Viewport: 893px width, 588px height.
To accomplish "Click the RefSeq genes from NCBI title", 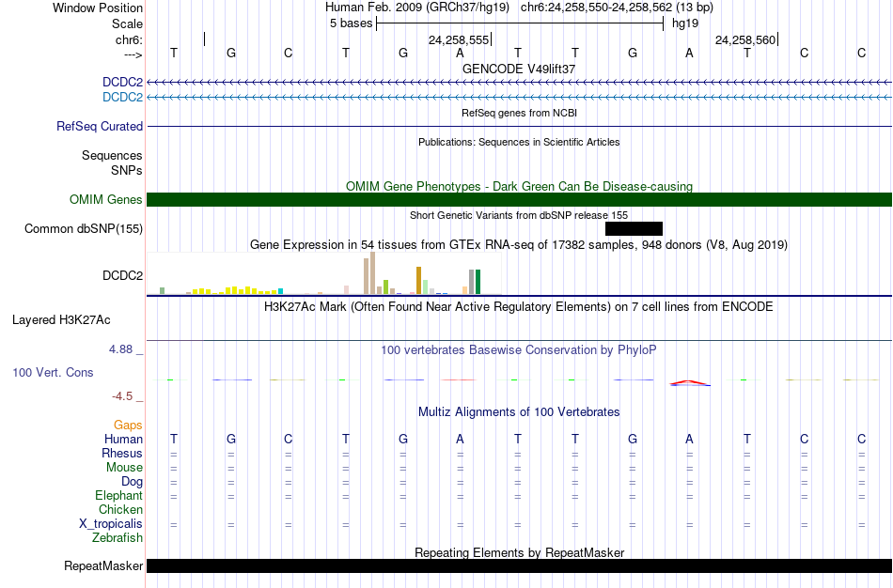I will click(x=519, y=113).
